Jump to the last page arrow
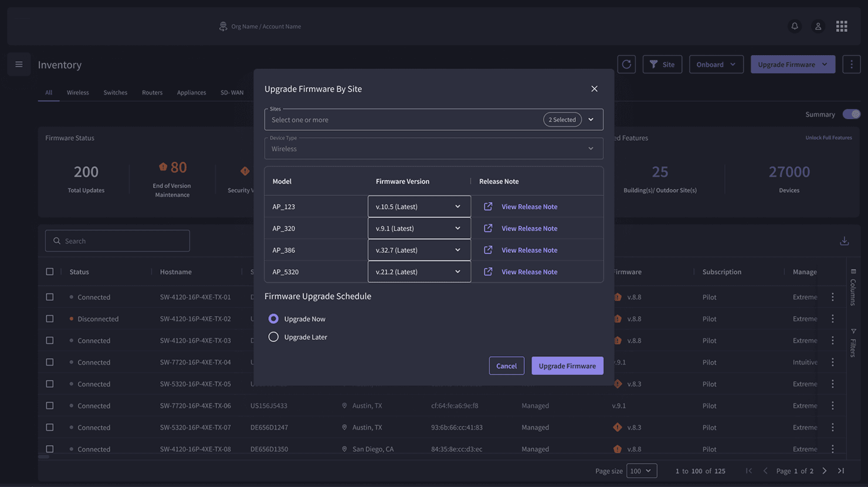Image resolution: width=868 pixels, height=487 pixels. [841, 471]
